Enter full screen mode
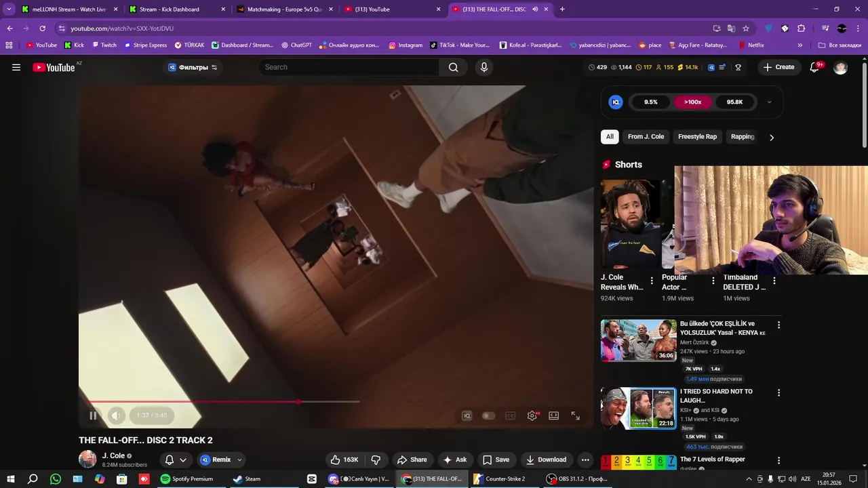This screenshot has height=488, width=868. [x=575, y=415]
